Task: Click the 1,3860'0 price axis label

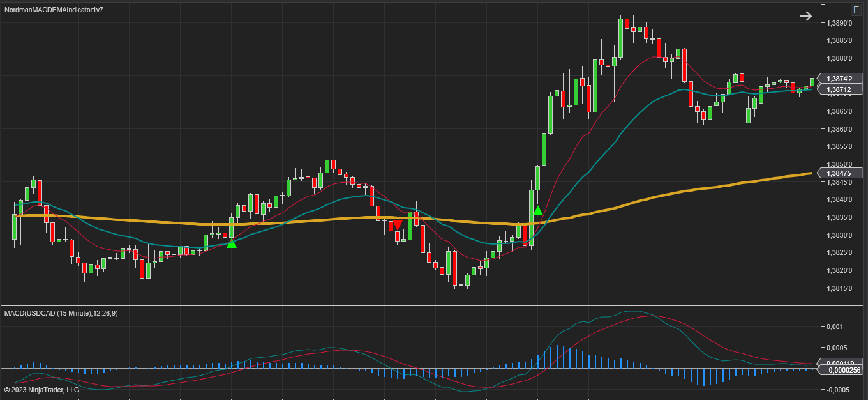Action: [x=840, y=129]
